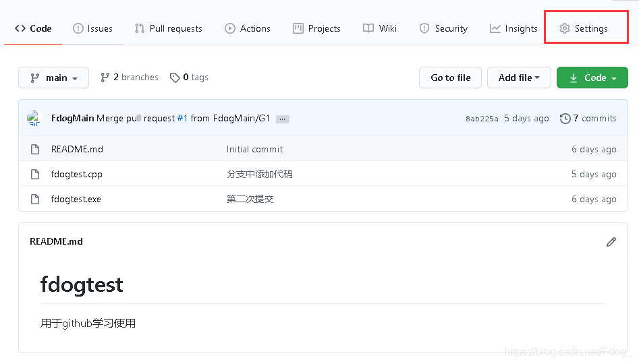Click the download arrow icon on Code button
Image resolution: width=639 pixels, height=364 pixels.
click(574, 78)
